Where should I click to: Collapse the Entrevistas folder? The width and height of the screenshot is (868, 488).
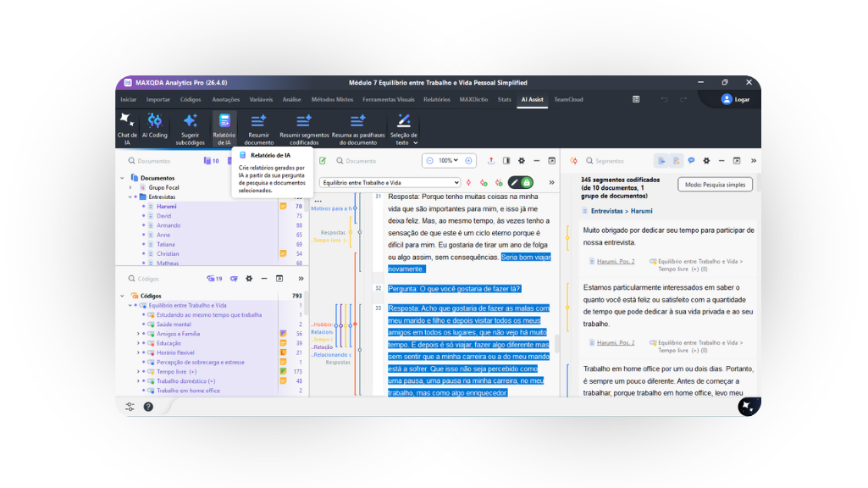pos(130,197)
